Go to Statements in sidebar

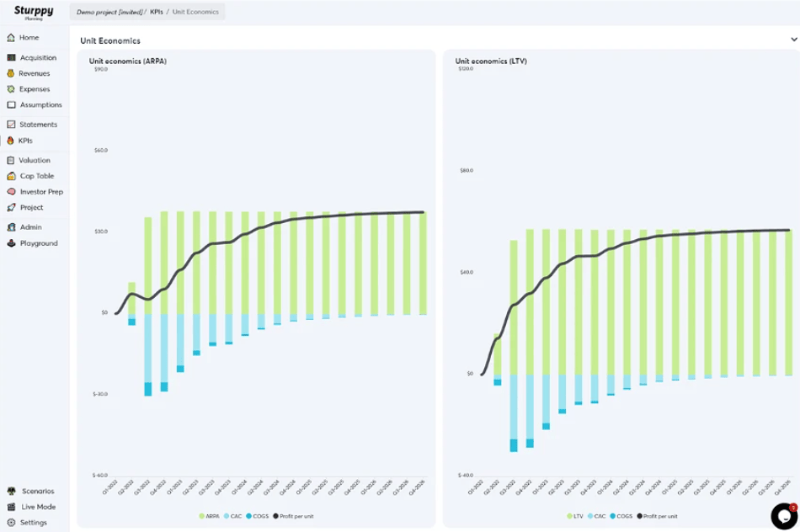(x=38, y=125)
